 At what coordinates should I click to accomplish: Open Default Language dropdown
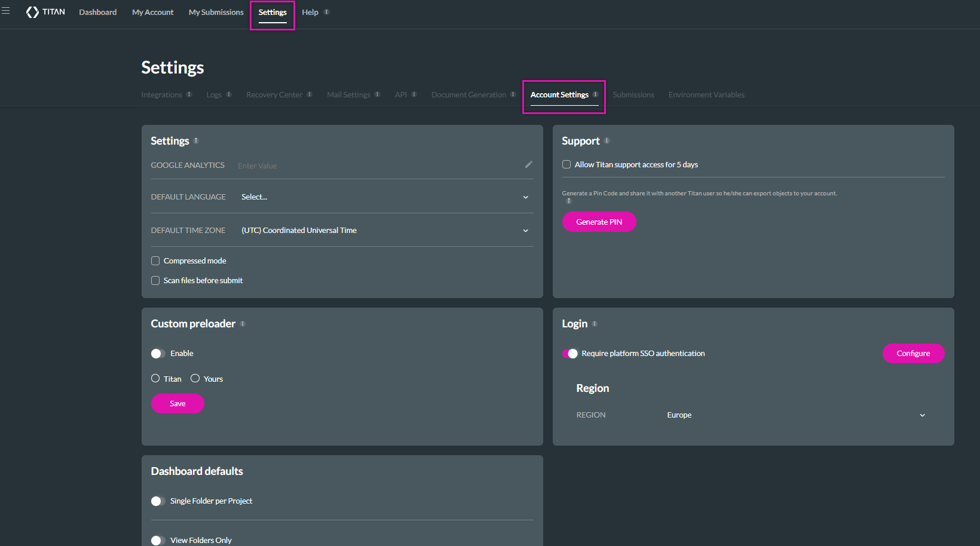click(385, 197)
